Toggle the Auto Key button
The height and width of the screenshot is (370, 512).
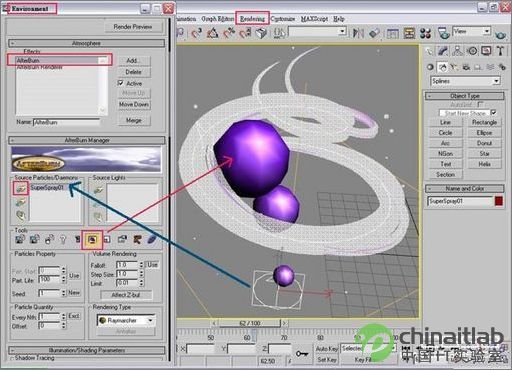[327, 349]
